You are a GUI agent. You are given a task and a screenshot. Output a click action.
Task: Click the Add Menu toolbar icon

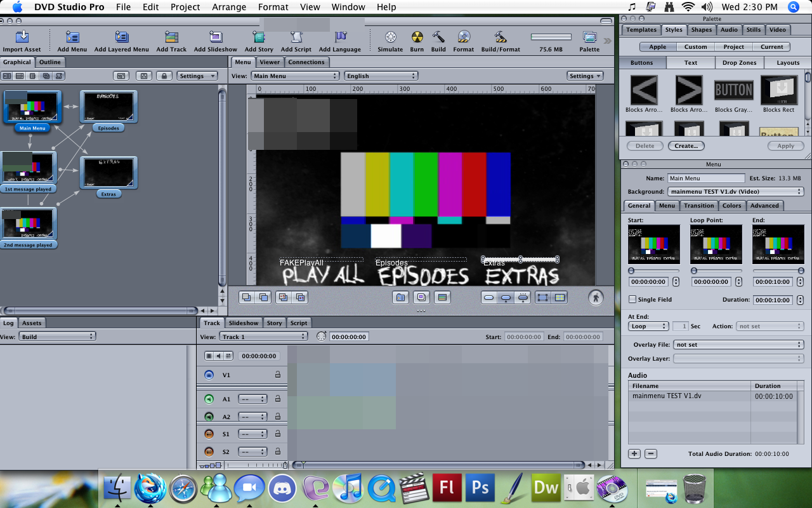(x=72, y=37)
